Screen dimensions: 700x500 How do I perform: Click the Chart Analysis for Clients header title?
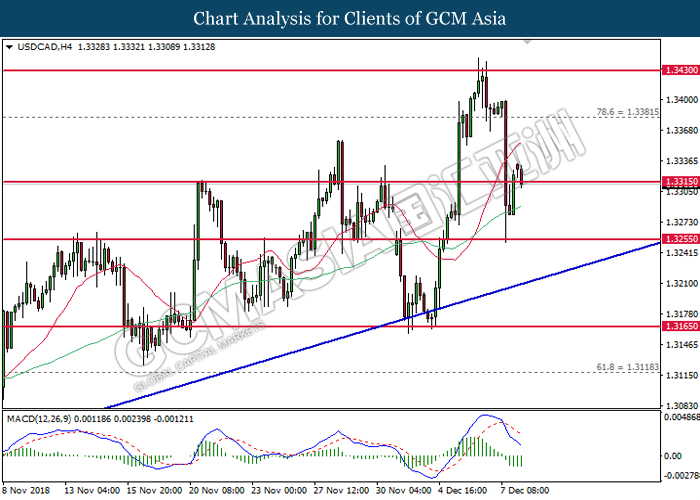[350, 19]
